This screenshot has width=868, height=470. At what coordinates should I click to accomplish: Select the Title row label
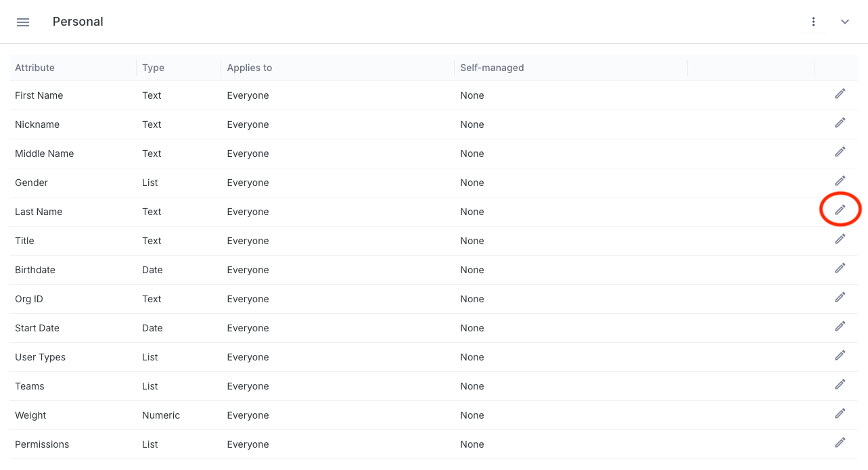pos(24,241)
